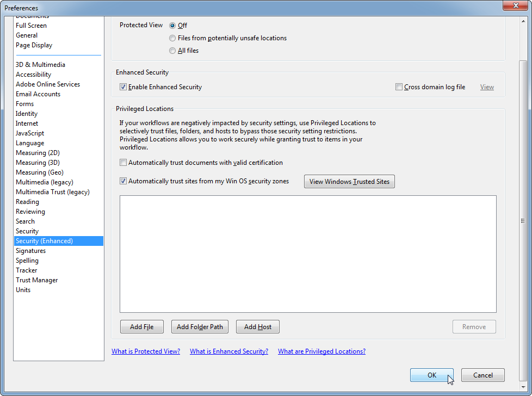Image resolution: width=532 pixels, height=396 pixels.
Task: Open What are Privileged Locations link
Action: point(321,351)
